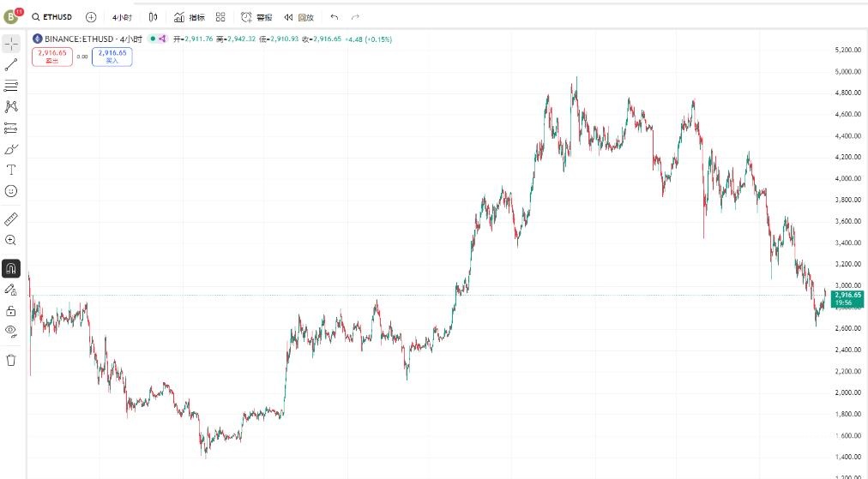Open the 指标 indicators menu
This screenshot has height=479, width=868.
click(x=189, y=17)
